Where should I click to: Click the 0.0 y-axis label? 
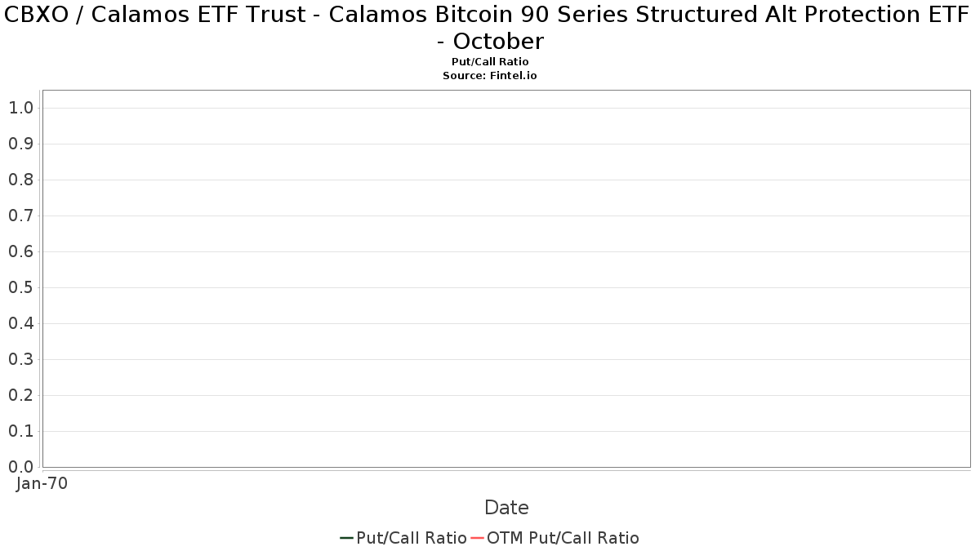pyautogui.click(x=20, y=467)
